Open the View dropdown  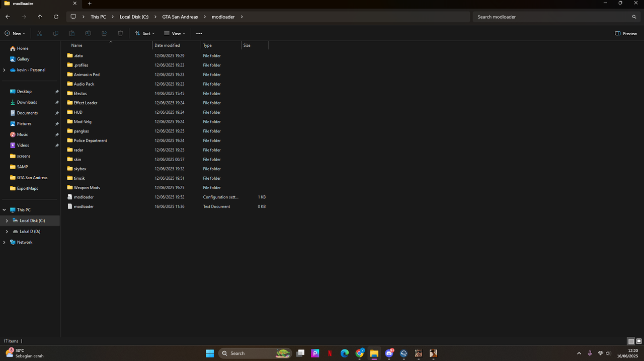pos(175,33)
